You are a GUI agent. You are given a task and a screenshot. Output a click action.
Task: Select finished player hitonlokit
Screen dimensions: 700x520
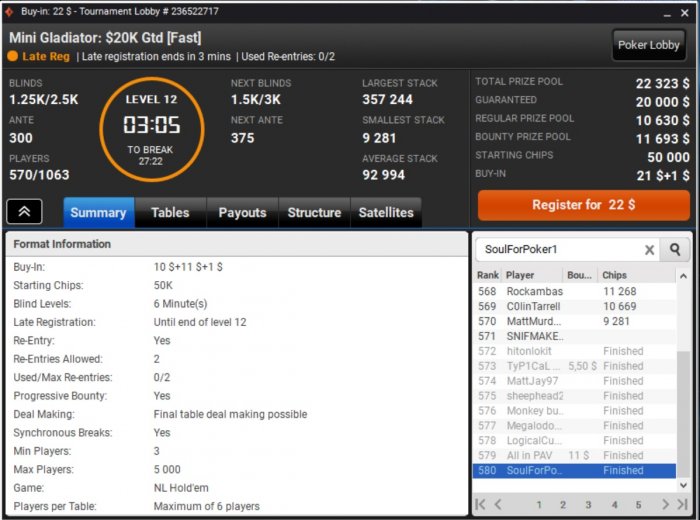click(575, 351)
